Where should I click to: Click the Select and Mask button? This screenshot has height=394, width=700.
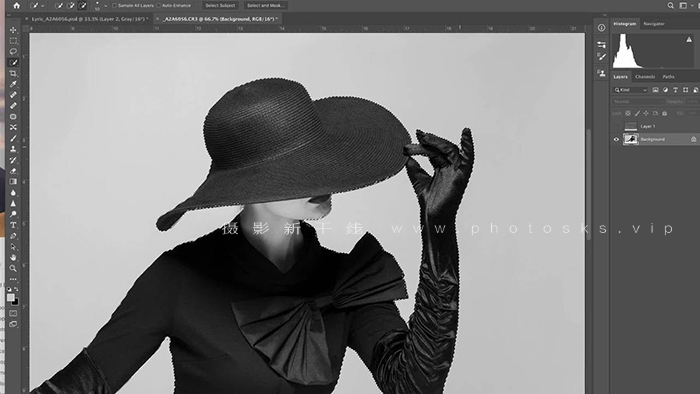tap(265, 5)
